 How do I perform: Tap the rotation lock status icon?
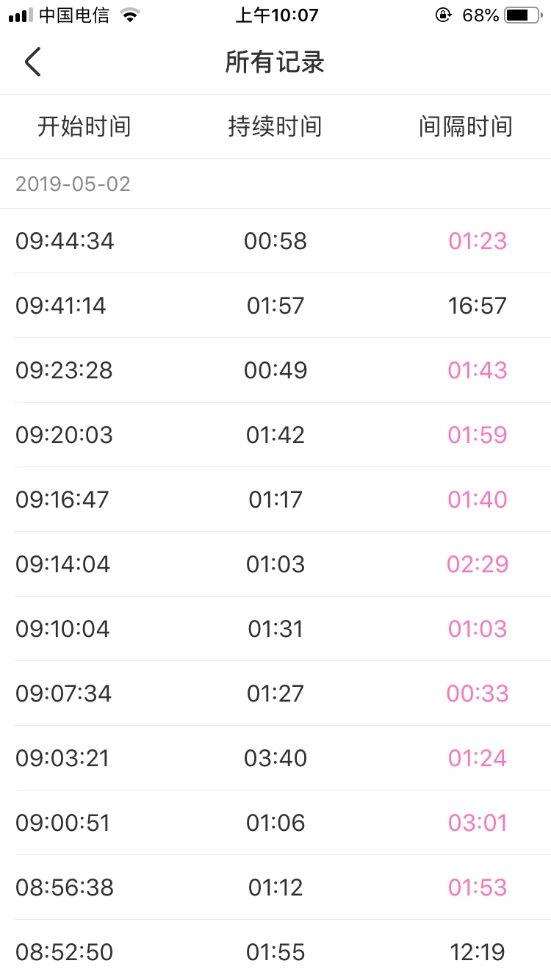click(443, 15)
